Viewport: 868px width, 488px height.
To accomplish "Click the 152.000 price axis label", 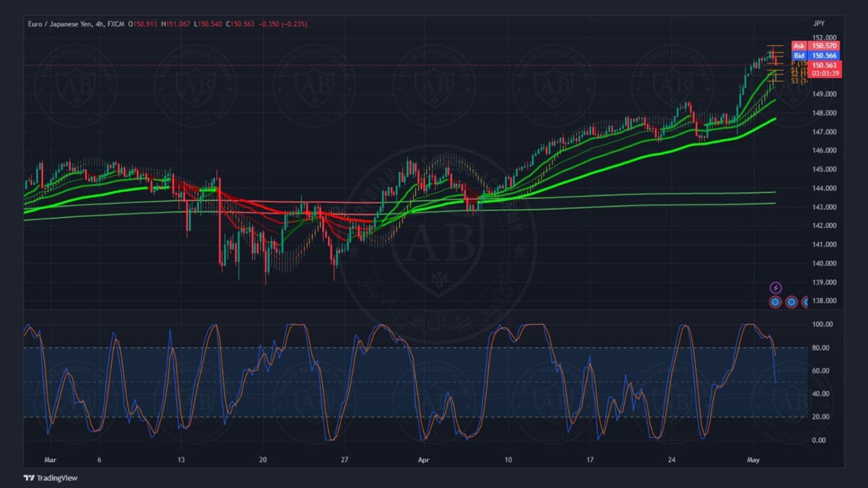I will click(x=824, y=38).
